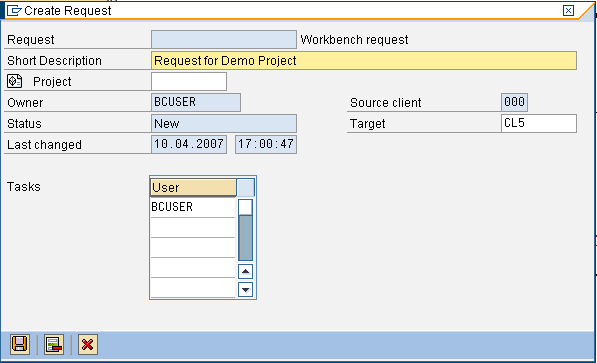Click the red X cancel icon
Screen dimensions: 597x363
pos(88,344)
